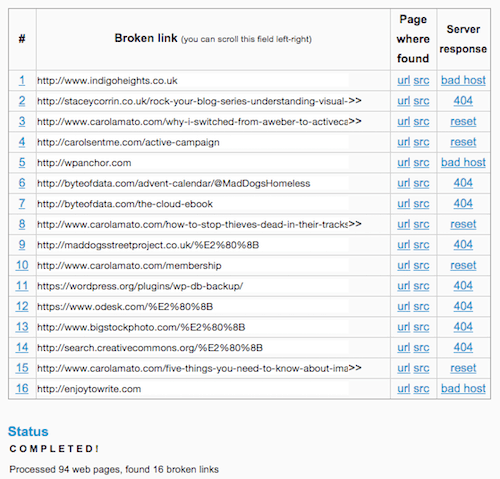The height and width of the screenshot is (479, 500).
Task: Click url link for creativecommons row
Action: (403, 347)
